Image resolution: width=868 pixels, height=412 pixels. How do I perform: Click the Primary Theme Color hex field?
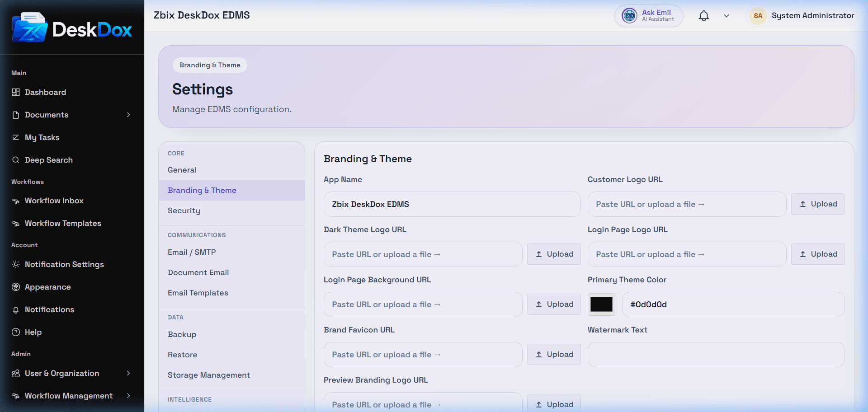coord(733,304)
